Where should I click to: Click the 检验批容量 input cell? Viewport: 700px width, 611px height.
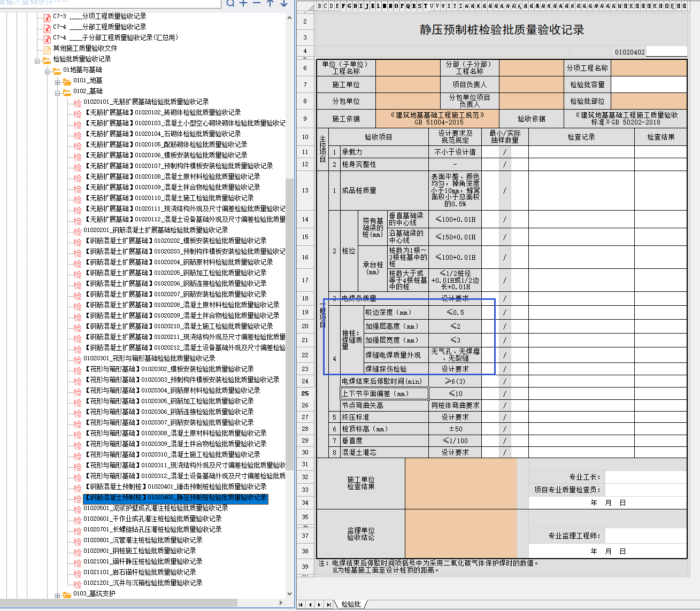tap(649, 84)
